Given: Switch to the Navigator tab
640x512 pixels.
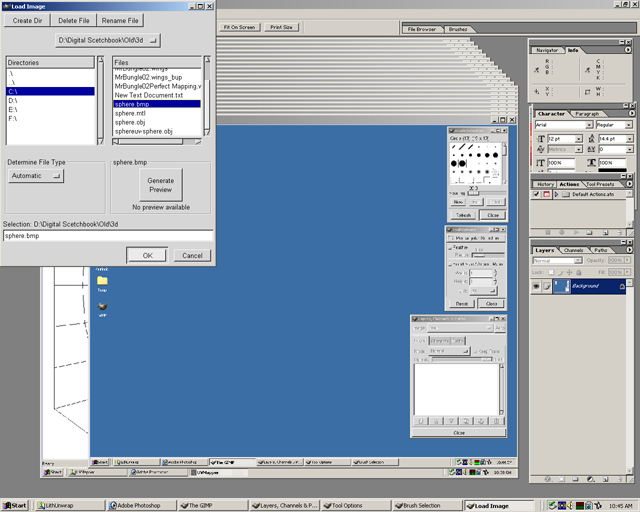Looking at the screenshot, I should pyautogui.click(x=547, y=50).
